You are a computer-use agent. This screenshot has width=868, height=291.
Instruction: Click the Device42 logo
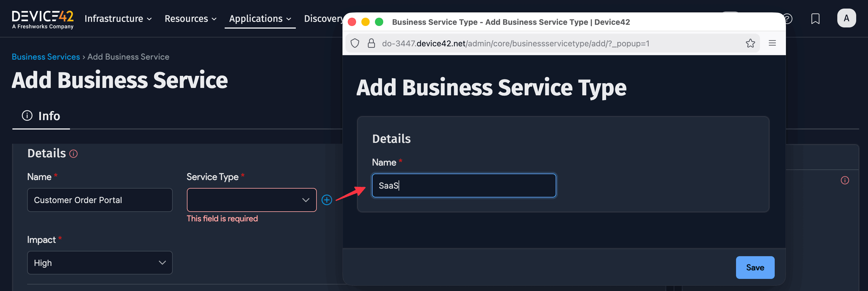pos(43,19)
